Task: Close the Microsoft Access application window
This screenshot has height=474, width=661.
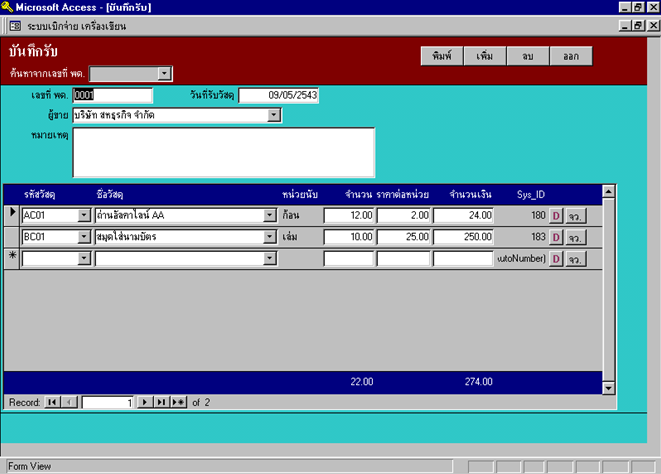Action: click(653, 7)
